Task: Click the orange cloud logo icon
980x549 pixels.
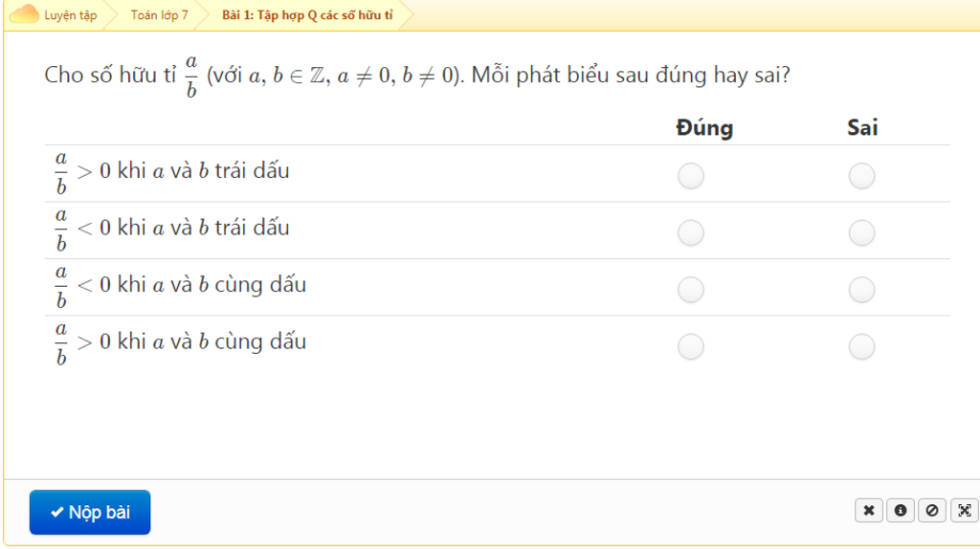Action: click(x=24, y=14)
